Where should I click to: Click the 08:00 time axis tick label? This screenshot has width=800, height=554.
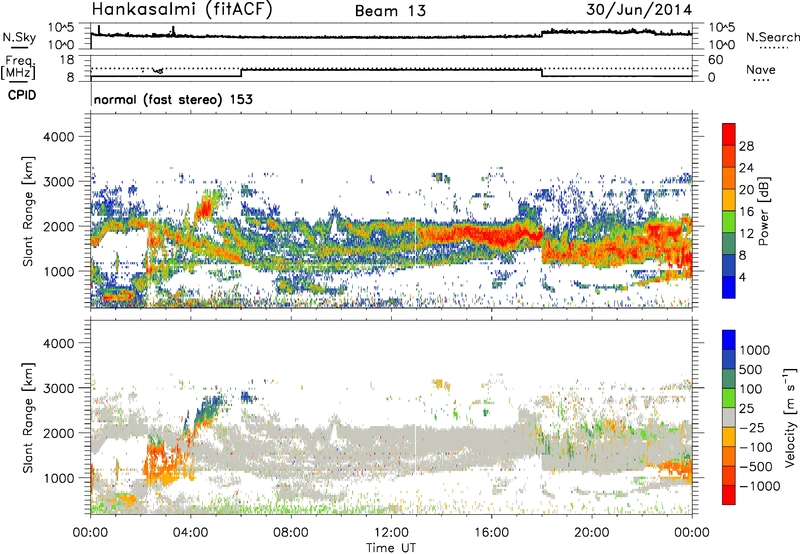coord(291,533)
